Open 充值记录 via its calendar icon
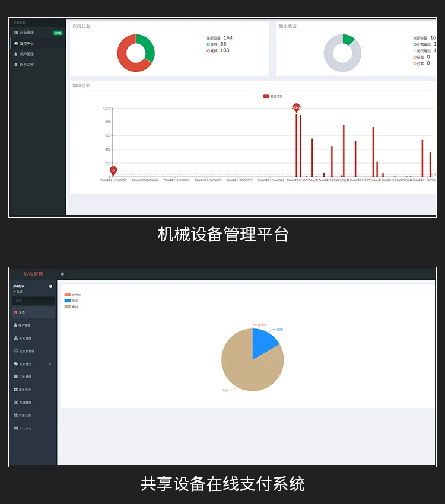The width and height of the screenshot is (445, 504). [x=16, y=415]
